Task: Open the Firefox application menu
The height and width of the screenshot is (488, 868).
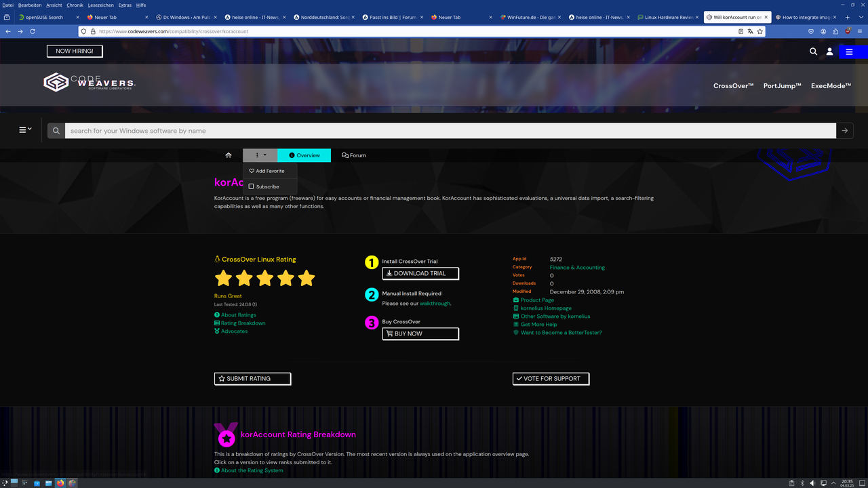Action: [860, 31]
